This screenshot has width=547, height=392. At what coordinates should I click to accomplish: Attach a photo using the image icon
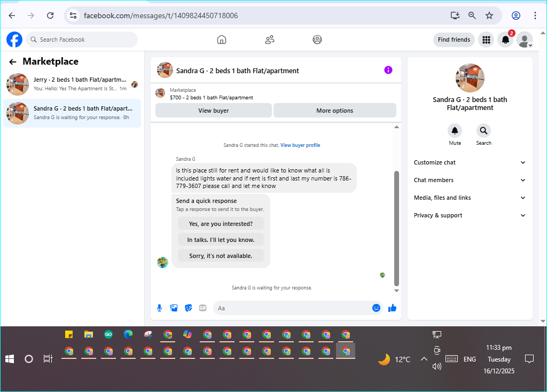click(x=174, y=308)
